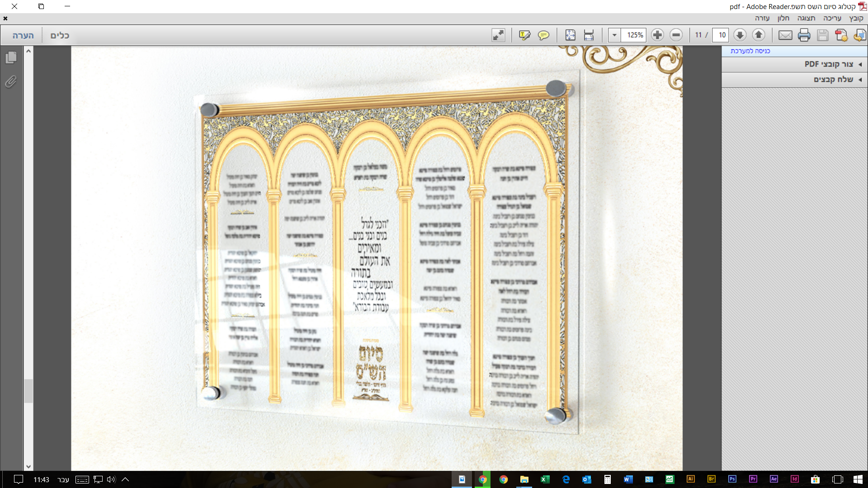Screen dimensions: 868x488
Task: Click the כניסה למערכת sign-in link
Action: click(x=750, y=51)
